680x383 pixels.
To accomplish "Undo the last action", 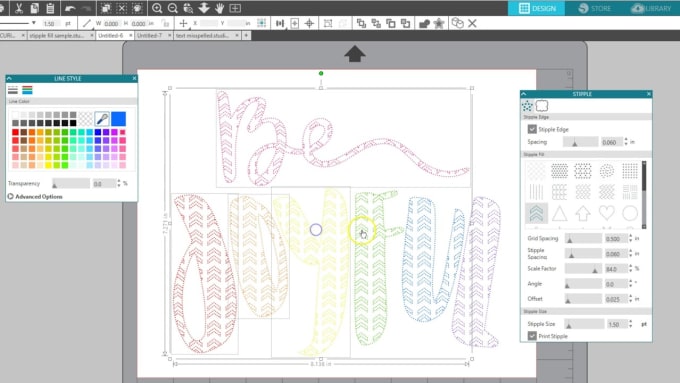I will tap(70, 8).
